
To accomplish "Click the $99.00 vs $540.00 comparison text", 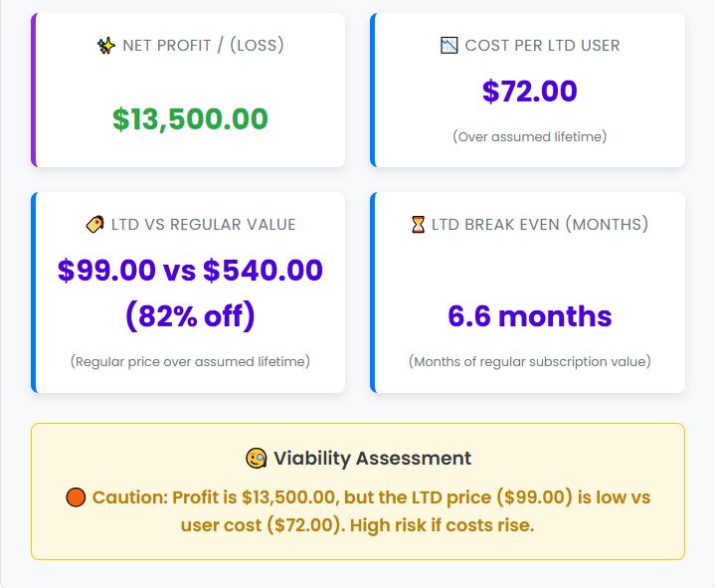I will [190, 271].
